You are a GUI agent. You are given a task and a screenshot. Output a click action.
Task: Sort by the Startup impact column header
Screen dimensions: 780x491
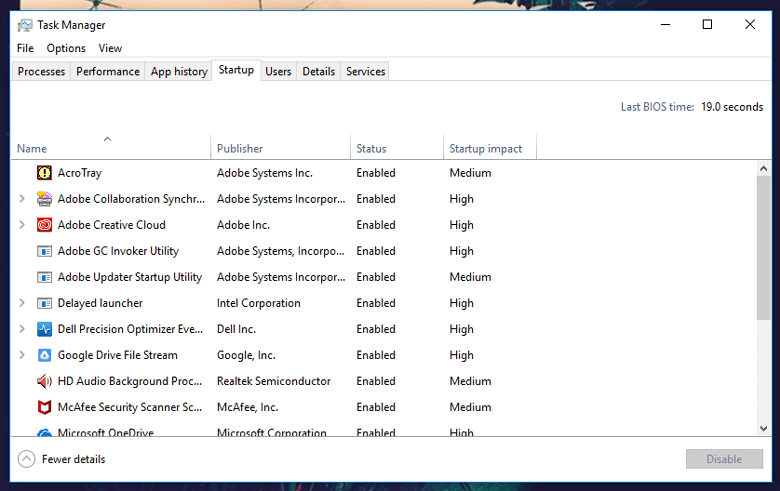489,147
